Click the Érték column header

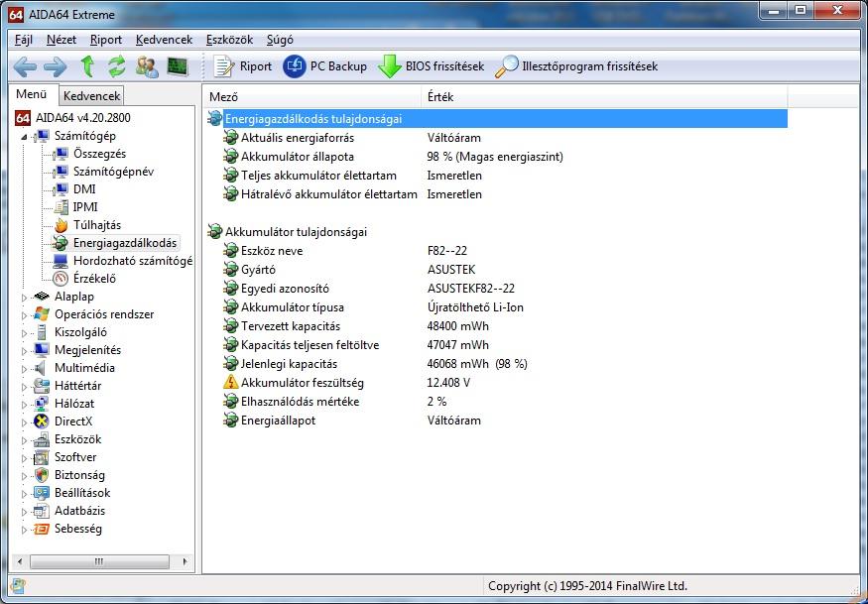604,97
